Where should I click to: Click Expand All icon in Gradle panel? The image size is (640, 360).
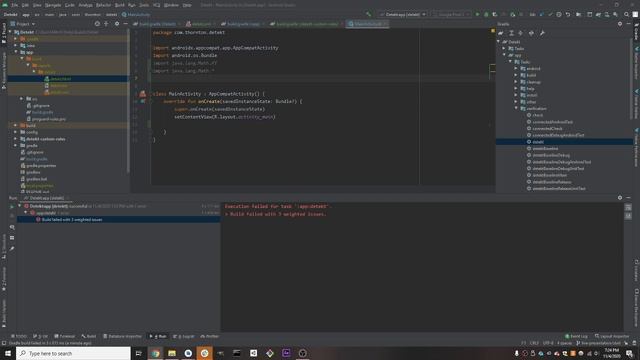pos(511,33)
